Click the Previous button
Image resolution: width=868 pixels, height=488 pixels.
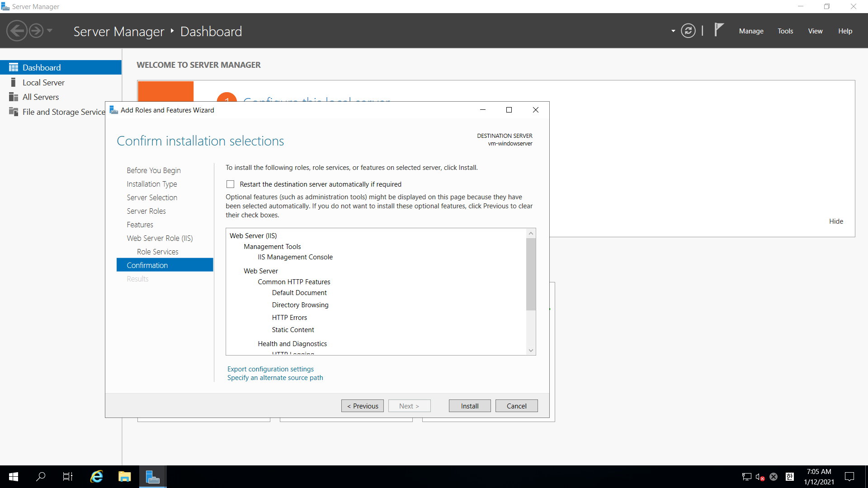tap(362, 406)
